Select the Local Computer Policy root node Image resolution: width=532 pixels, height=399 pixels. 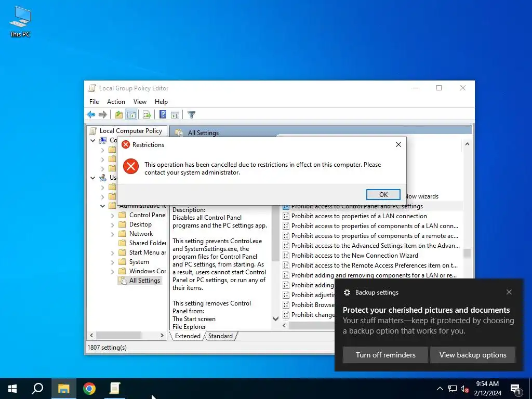(130, 130)
